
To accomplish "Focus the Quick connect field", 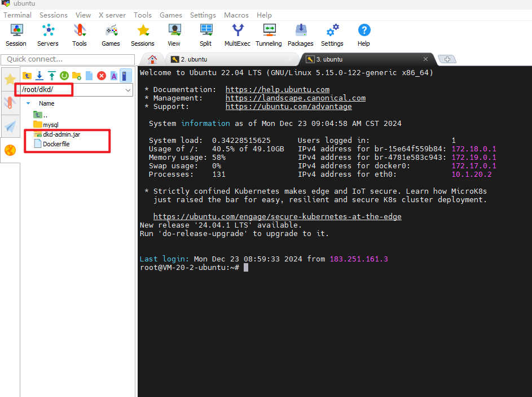I will tap(68, 59).
